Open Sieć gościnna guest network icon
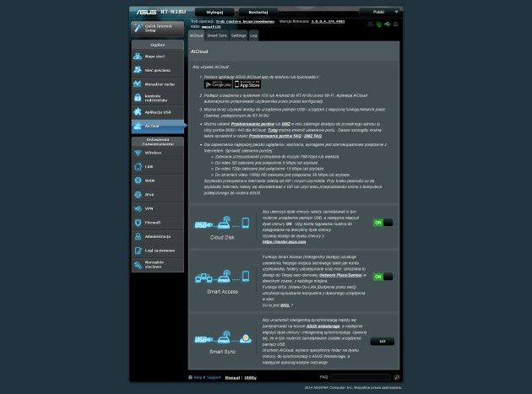This screenshot has width=532, height=394. 138,70
